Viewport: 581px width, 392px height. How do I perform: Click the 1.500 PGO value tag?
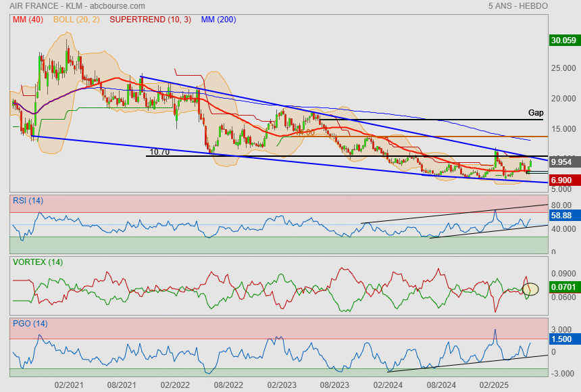click(564, 339)
